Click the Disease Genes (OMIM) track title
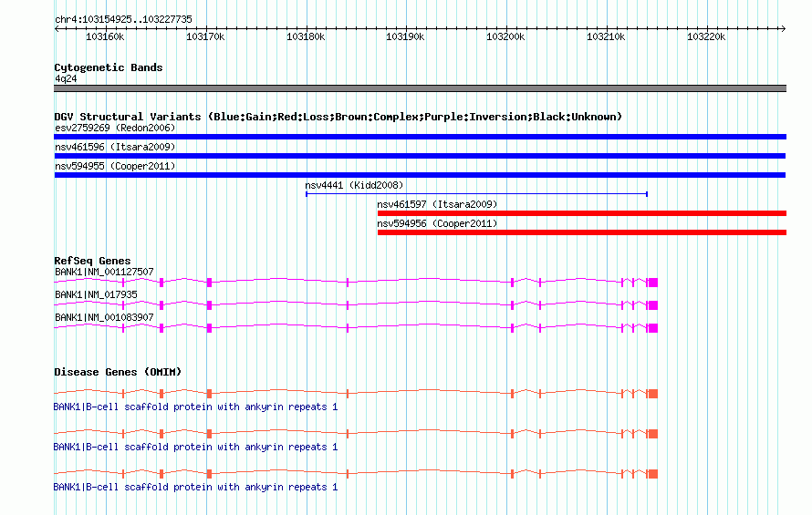Screen dimensions: 812x515 pyautogui.click(x=118, y=372)
